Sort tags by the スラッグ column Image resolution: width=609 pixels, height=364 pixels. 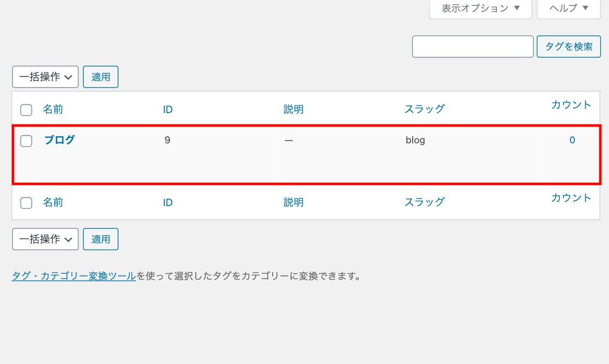click(x=425, y=109)
